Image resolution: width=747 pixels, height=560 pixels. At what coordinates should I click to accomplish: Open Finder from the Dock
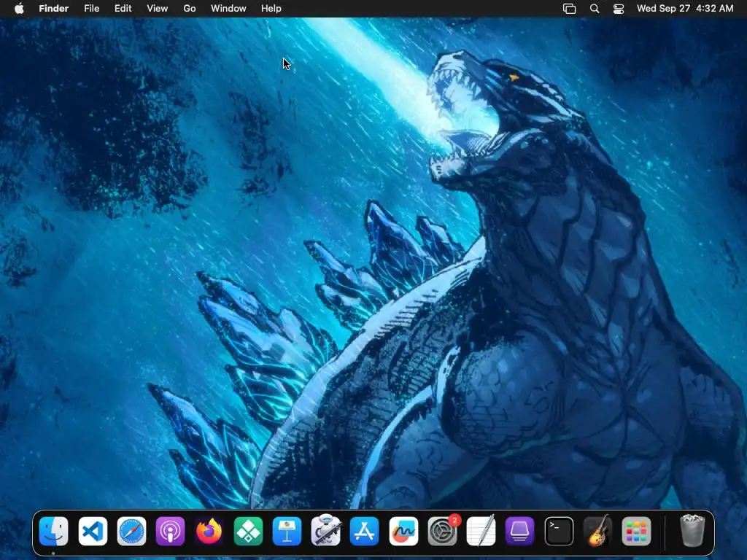[x=53, y=531]
